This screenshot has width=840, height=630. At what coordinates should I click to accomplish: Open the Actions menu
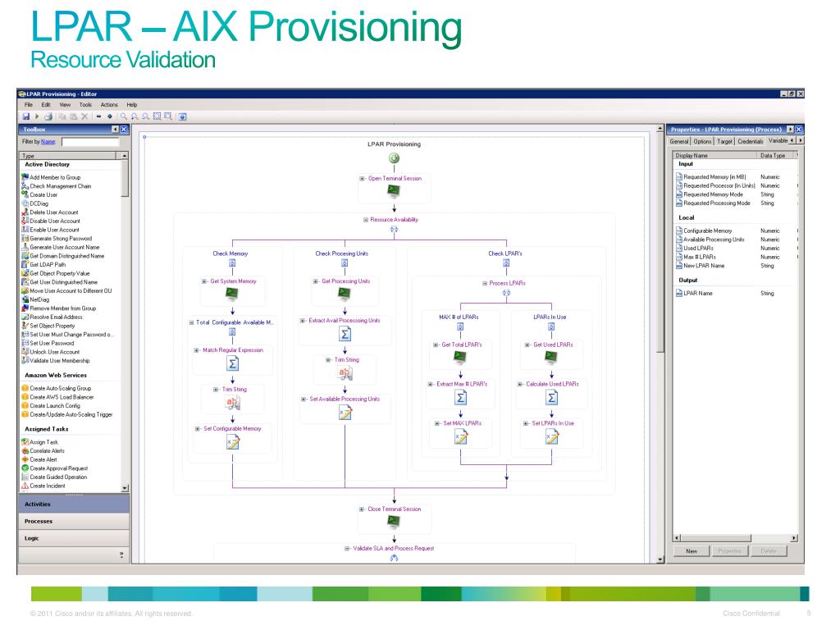click(109, 104)
